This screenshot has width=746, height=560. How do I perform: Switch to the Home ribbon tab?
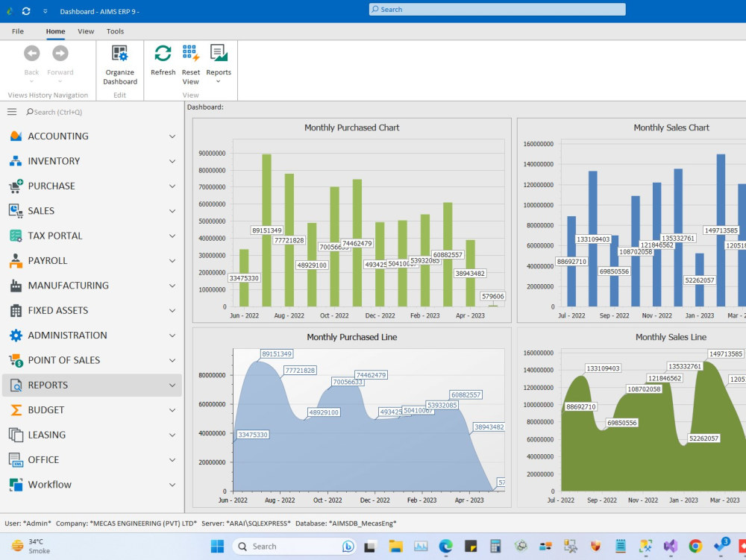56,31
